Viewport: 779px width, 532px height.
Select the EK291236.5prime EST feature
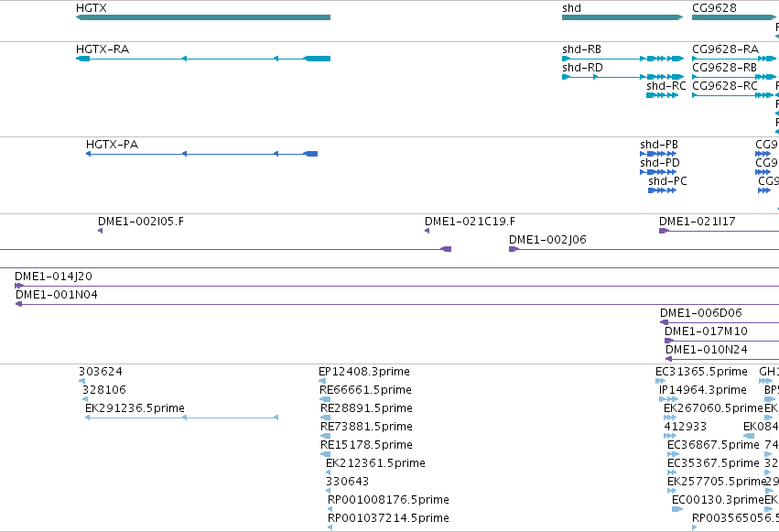[x=182, y=418]
